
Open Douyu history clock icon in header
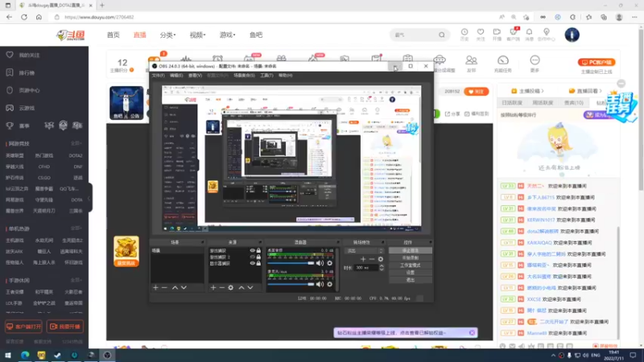[x=464, y=32]
